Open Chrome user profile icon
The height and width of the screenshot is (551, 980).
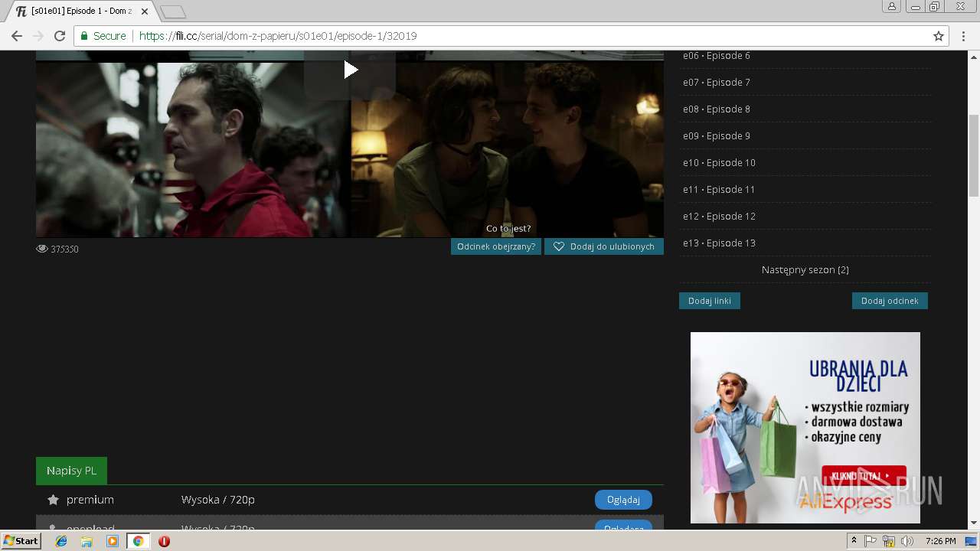click(891, 7)
